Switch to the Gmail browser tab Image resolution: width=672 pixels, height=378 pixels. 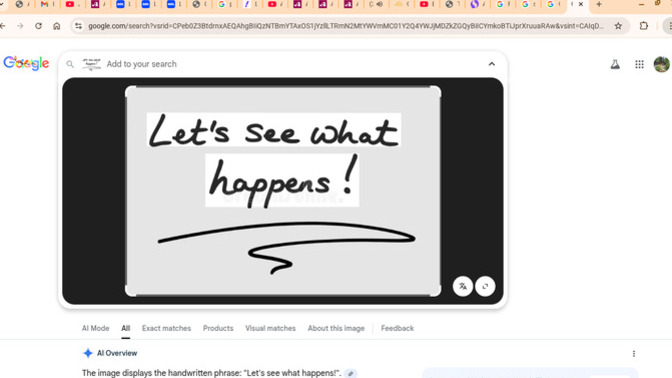[45, 4]
